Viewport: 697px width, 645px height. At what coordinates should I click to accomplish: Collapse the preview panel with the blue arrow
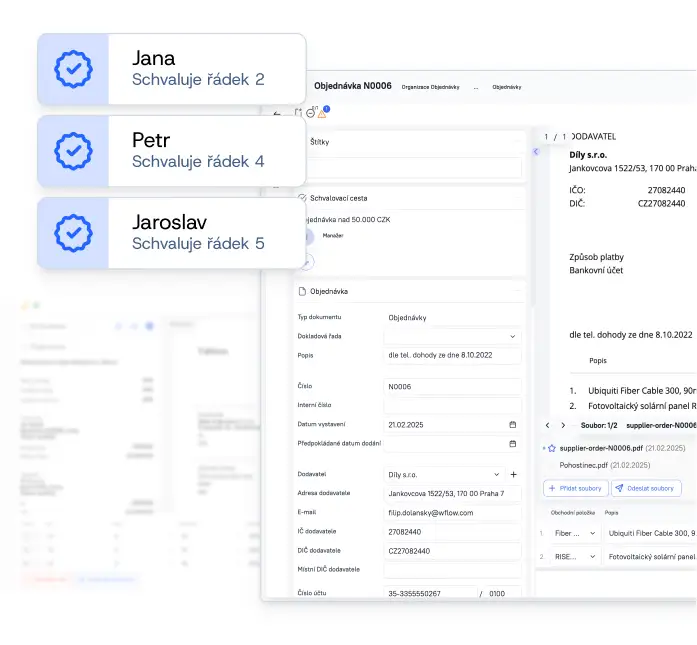[x=536, y=152]
